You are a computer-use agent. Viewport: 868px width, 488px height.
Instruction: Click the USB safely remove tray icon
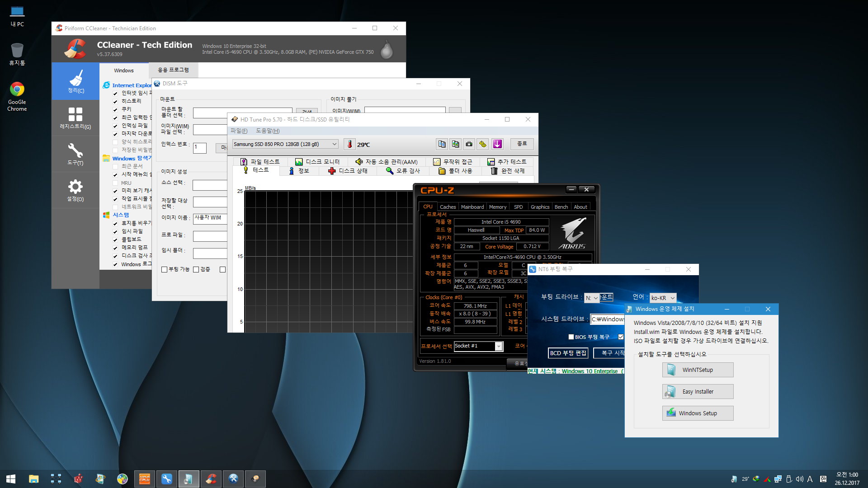[x=789, y=479]
